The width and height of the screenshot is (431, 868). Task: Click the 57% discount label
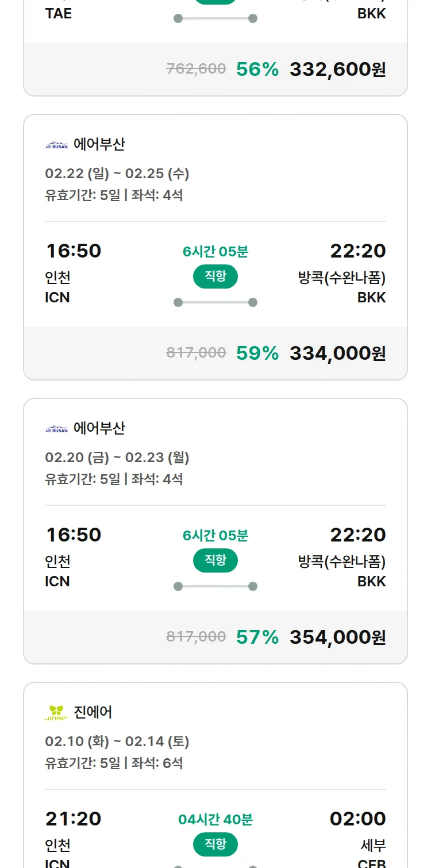point(257,637)
